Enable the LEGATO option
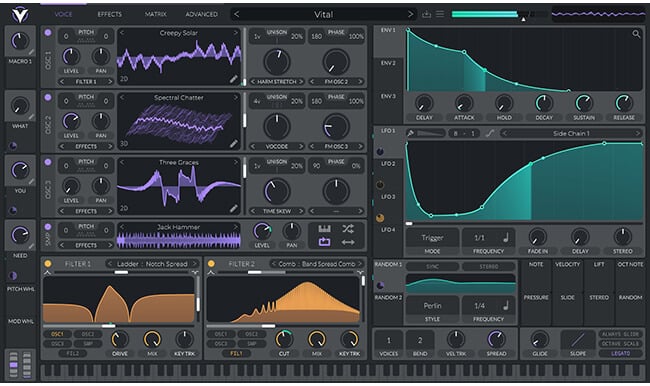Viewport: 650px width, 386px height. tap(621, 353)
